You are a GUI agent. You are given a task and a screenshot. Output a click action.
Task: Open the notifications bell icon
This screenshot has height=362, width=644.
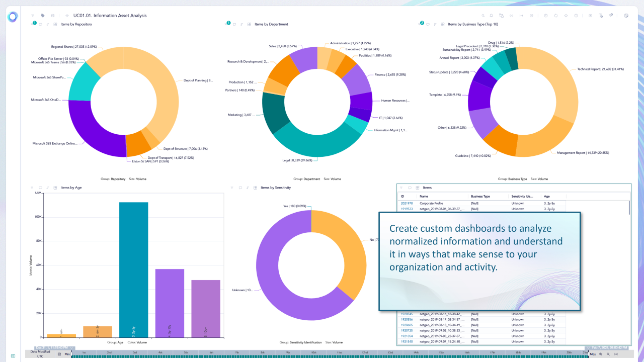pyautogui.click(x=492, y=16)
